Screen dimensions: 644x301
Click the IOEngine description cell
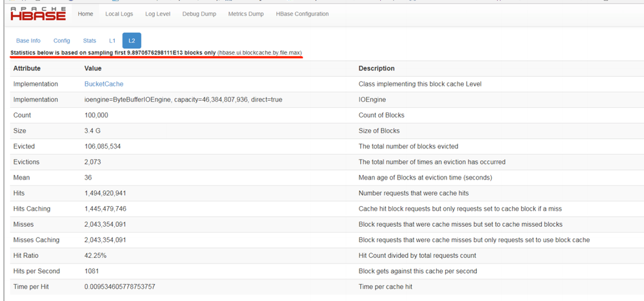372,99
